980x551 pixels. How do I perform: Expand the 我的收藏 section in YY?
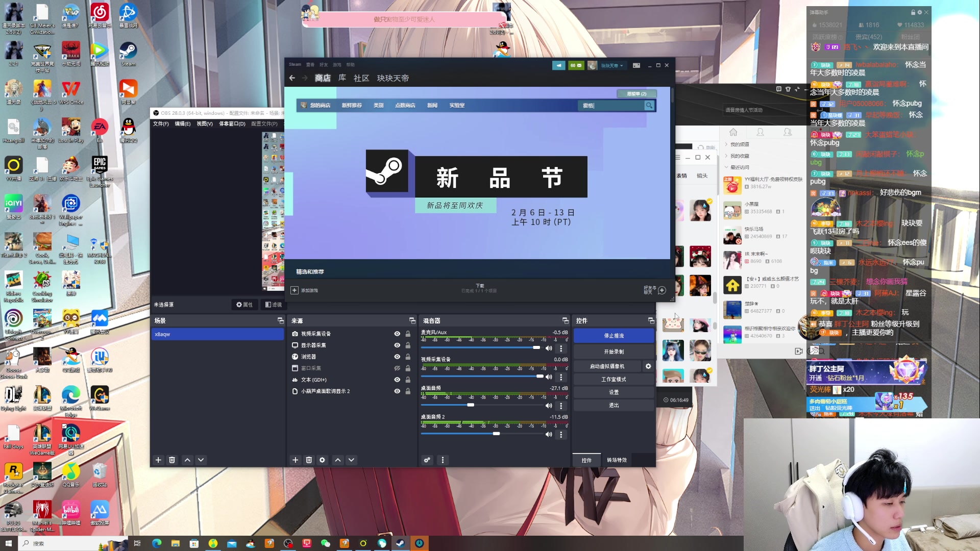point(726,156)
